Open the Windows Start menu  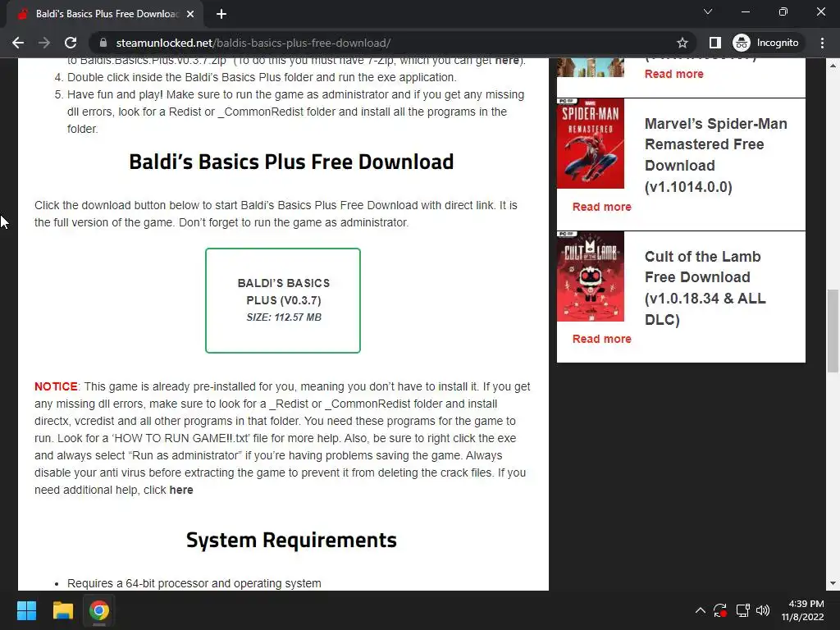[26, 610]
